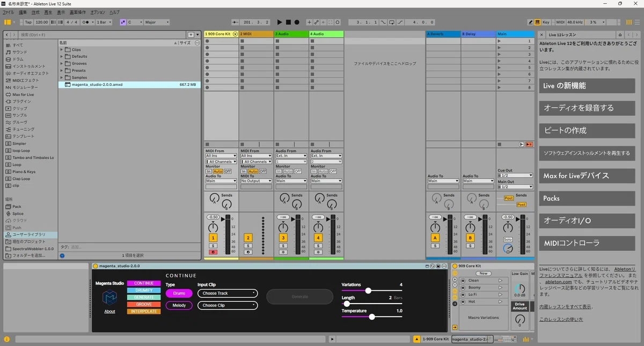Open the Choose Clip dropdown
Viewport: 644px width, 346px height.
pyautogui.click(x=228, y=305)
